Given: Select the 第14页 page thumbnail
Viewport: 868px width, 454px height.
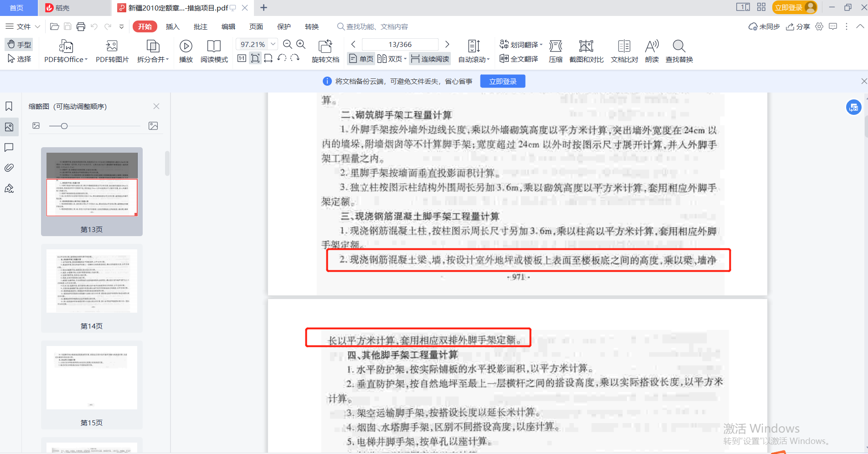Looking at the screenshot, I should tap(92, 288).
